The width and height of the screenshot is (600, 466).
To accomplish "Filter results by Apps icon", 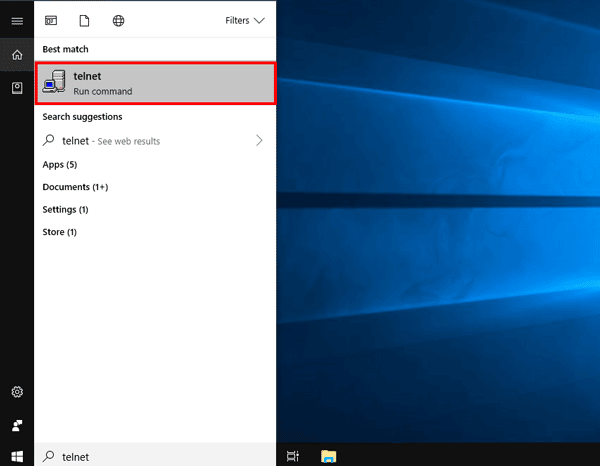I will coord(51,20).
